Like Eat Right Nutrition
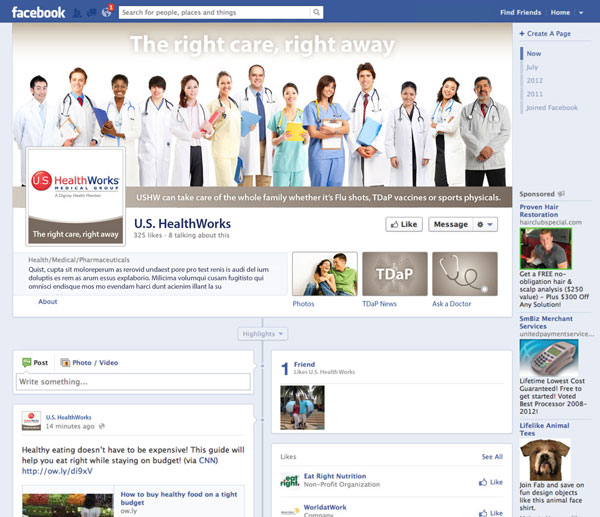Screen dimensions: 600x517 click(491, 482)
